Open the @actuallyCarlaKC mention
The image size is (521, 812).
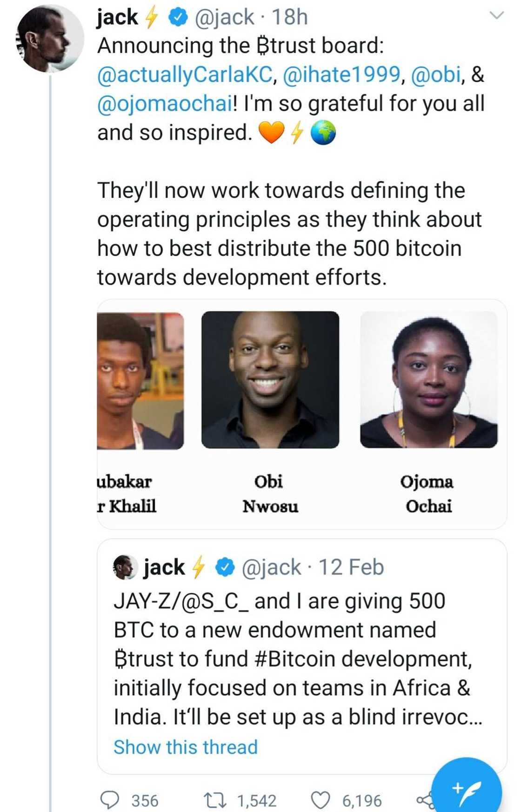pyautogui.click(x=185, y=75)
